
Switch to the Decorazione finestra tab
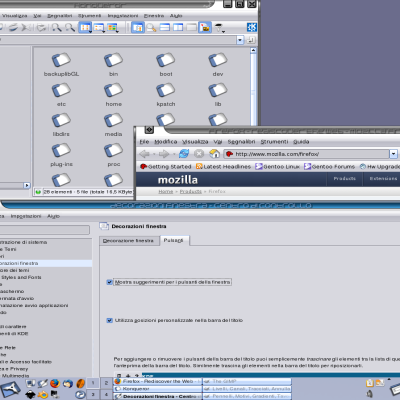click(128, 241)
